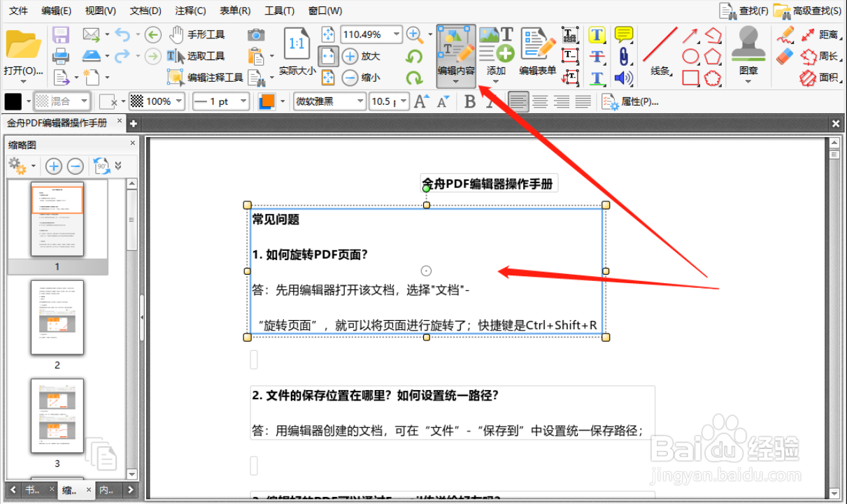The image size is (847, 504).
Task: Open the blend mode 混合 dropdown
Action: 84,102
